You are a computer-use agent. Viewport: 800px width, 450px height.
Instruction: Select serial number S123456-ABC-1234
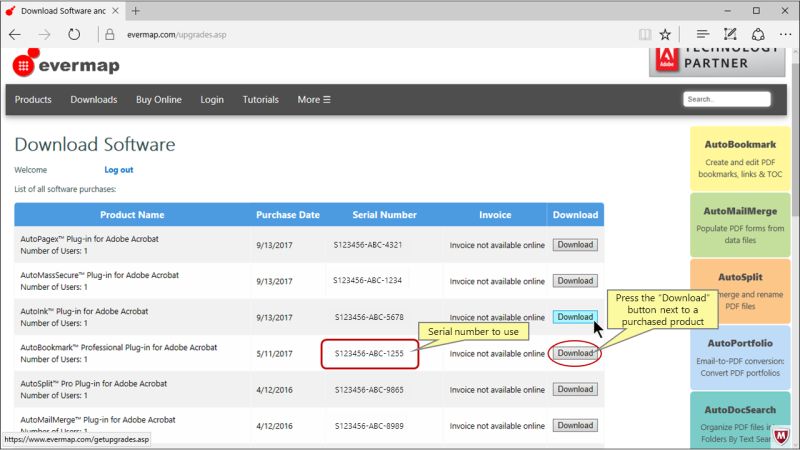tap(367, 281)
